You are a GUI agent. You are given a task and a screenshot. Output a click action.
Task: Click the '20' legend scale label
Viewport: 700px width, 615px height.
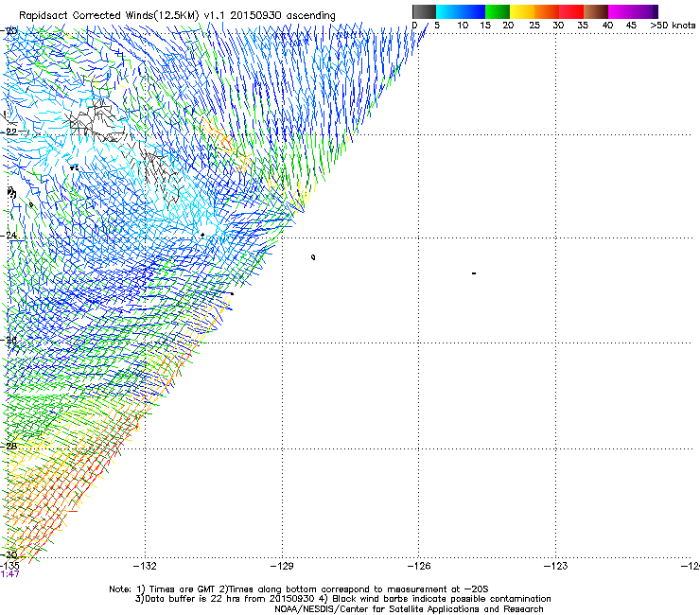pos(508,26)
